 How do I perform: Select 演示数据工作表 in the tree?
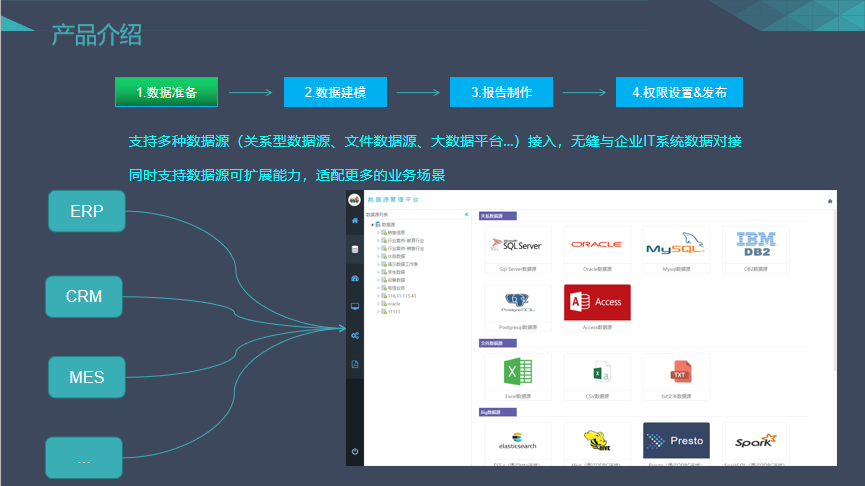[403, 264]
